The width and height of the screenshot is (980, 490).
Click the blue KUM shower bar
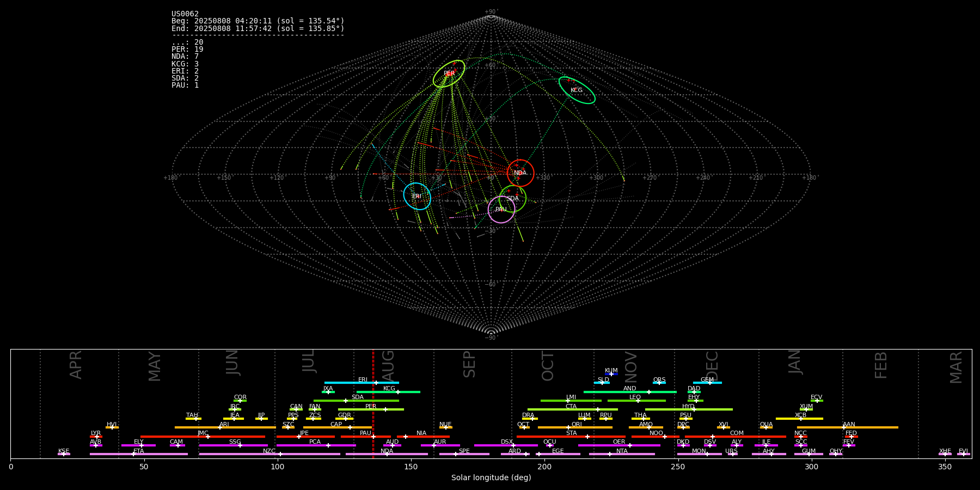click(x=611, y=374)
